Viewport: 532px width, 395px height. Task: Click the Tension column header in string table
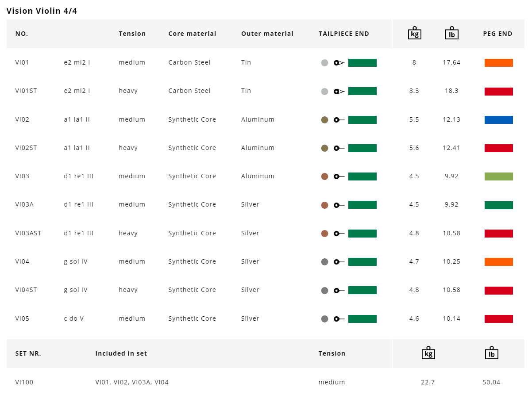(132, 34)
